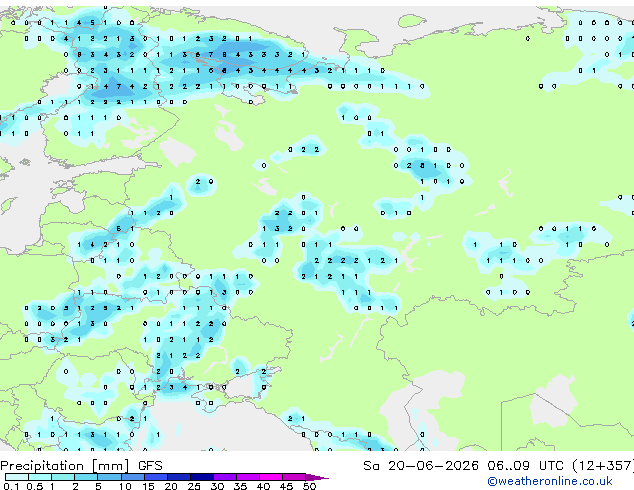The width and height of the screenshot is (634, 490).
Task: Click the "30" legend label
Action: coord(218,486)
